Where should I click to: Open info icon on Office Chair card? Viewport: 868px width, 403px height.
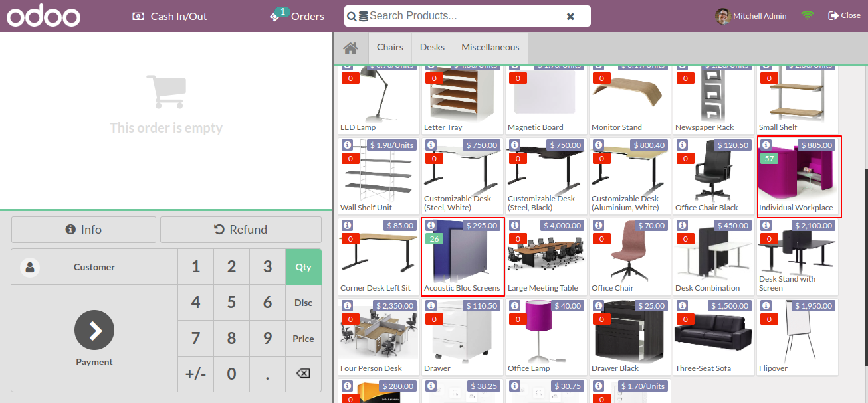tap(598, 225)
